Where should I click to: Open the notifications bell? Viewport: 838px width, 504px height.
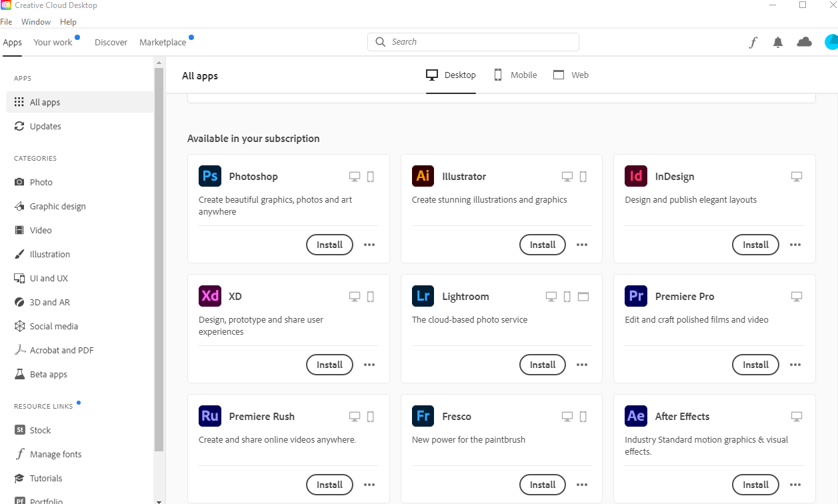click(777, 42)
